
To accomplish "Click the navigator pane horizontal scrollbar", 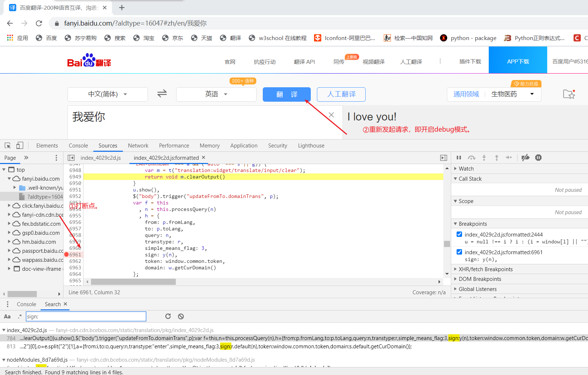I will click(22, 294).
